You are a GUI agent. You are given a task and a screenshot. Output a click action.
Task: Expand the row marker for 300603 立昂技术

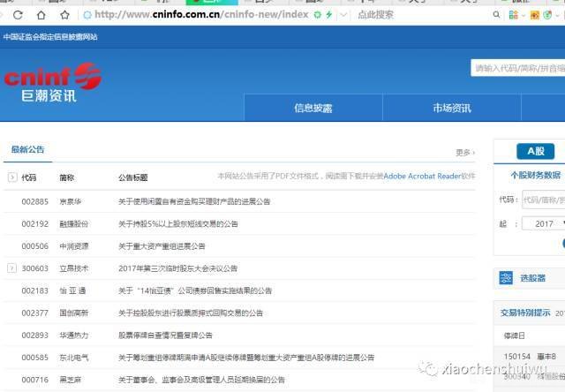[11, 268]
